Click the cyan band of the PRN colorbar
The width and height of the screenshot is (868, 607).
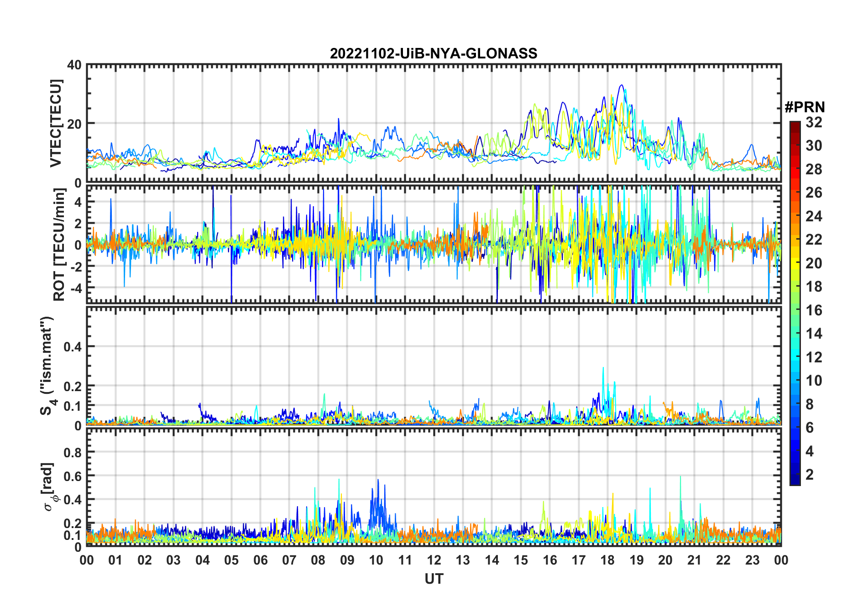pyautogui.click(x=795, y=356)
